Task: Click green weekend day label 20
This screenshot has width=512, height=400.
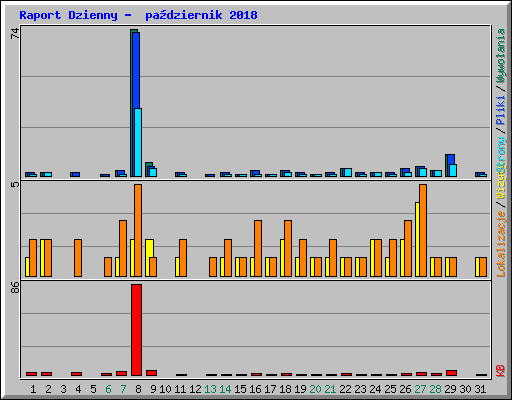Action: pos(315,389)
